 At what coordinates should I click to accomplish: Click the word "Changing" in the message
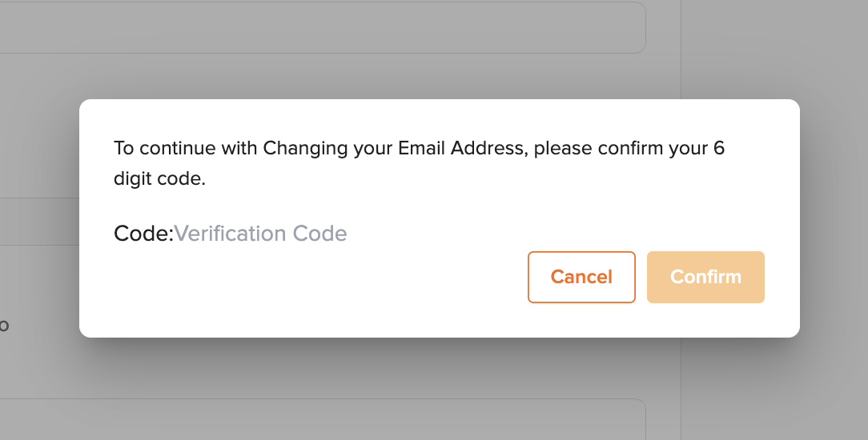(303, 149)
